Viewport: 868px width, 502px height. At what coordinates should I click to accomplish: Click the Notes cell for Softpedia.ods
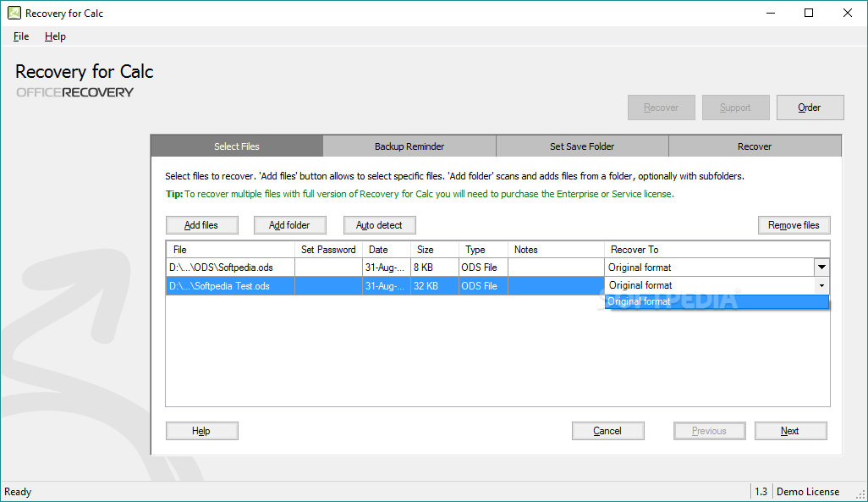point(556,267)
